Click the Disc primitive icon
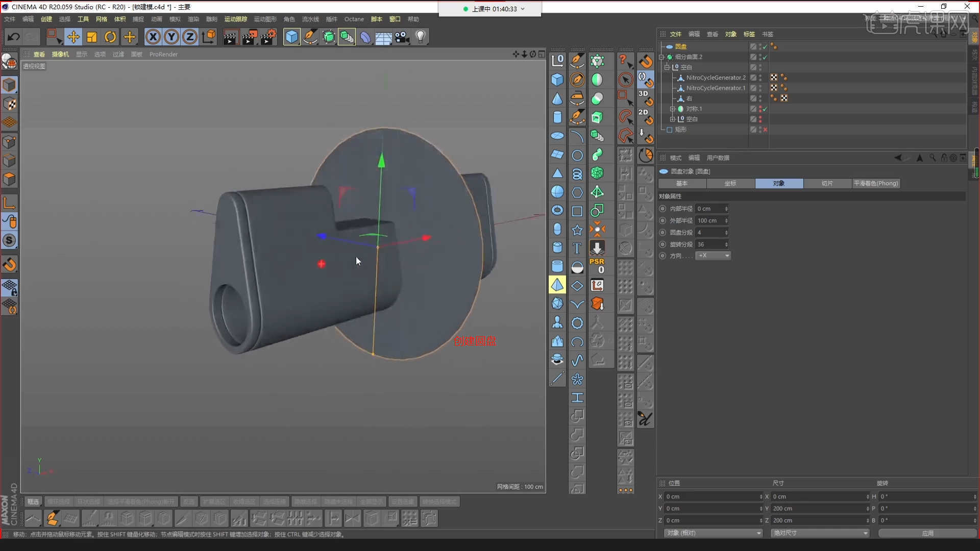 click(557, 136)
